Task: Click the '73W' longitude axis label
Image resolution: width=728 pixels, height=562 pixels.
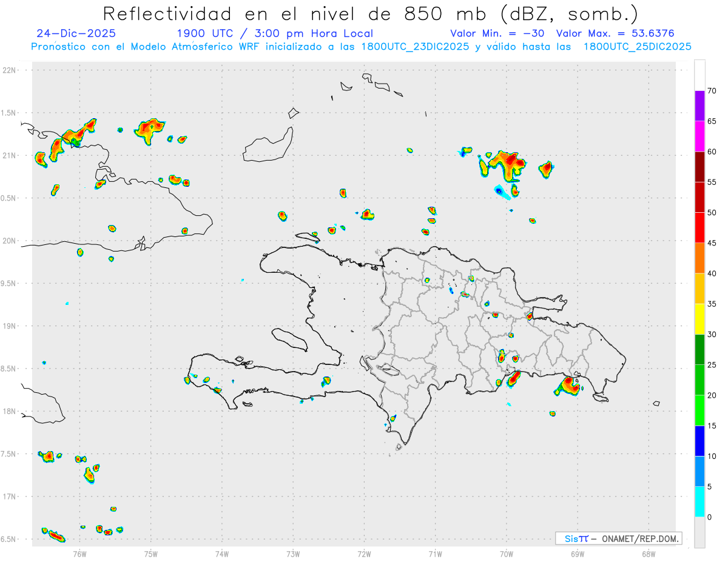Action: pos(293,554)
